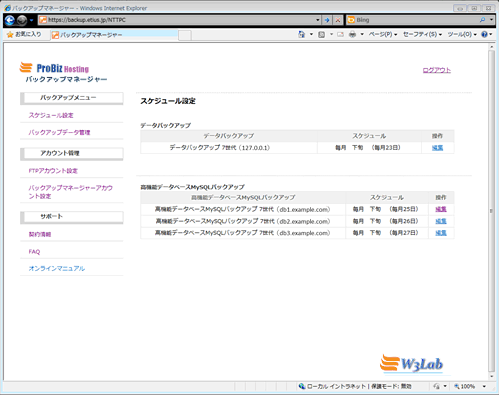
Task: Click the home page icon in toolbar
Action: (302, 34)
